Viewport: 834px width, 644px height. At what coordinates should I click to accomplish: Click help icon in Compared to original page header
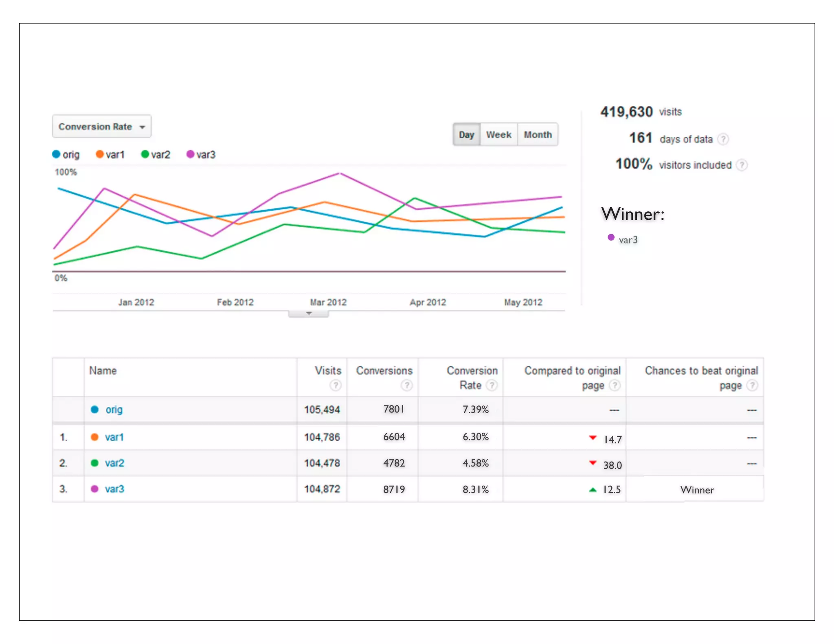pos(615,385)
